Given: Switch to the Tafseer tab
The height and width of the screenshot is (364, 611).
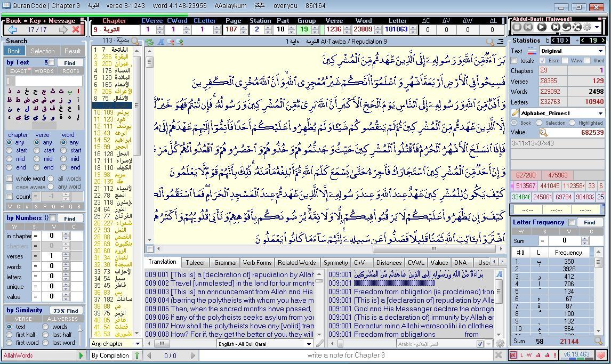Looking at the screenshot, I should tap(195, 263).
